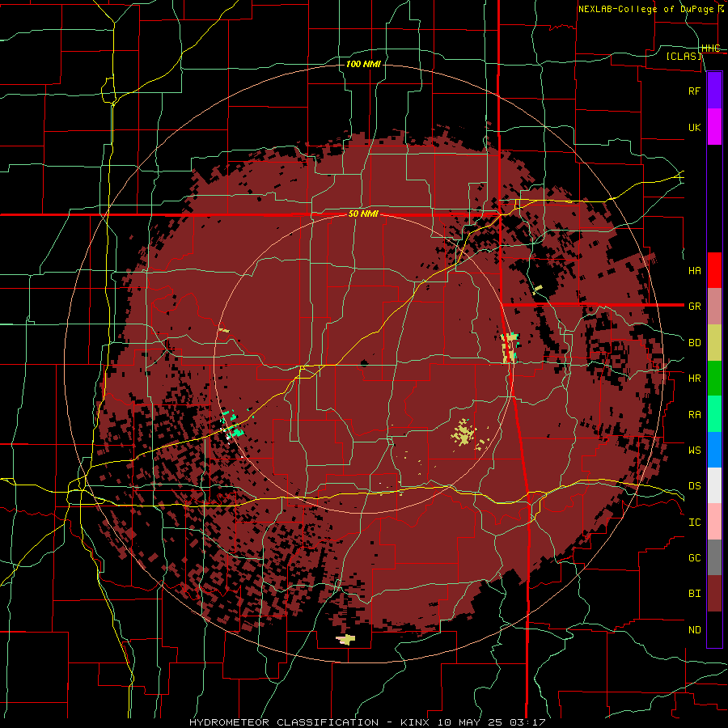Viewport: 728px width, 728px height.
Task: Click the IC legend label
Action: [x=694, y=523]
